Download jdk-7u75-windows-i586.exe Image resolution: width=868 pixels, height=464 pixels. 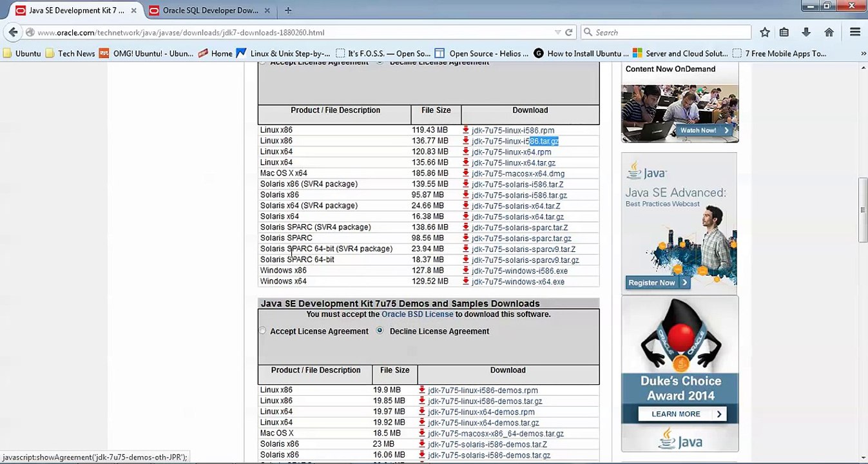[519, 271]
